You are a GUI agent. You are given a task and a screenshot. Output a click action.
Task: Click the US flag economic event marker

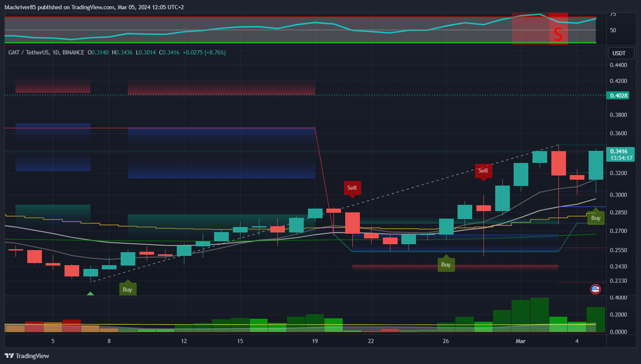click(x=595, y=289)
